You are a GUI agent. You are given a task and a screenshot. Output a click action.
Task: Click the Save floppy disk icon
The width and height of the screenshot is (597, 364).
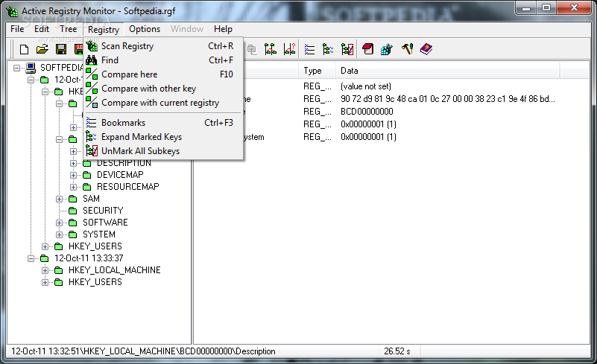61,49
